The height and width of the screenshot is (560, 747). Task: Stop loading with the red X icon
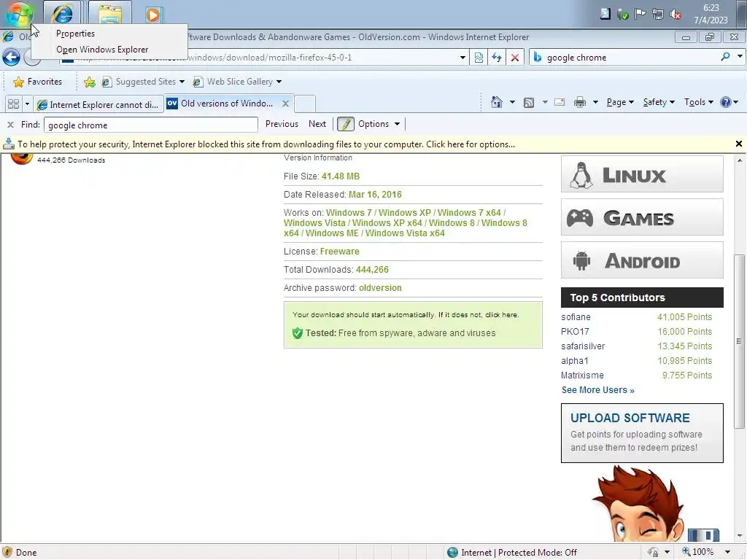pyautogui.click(x=515, y=58)
